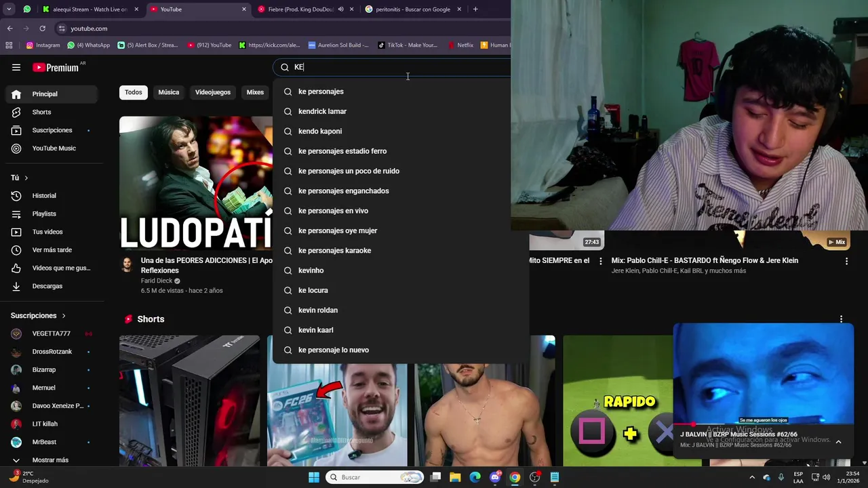This screenshot has height=488, width=868.
Task: Open Playlists in the sidebar
Action: tap(52, 213)
